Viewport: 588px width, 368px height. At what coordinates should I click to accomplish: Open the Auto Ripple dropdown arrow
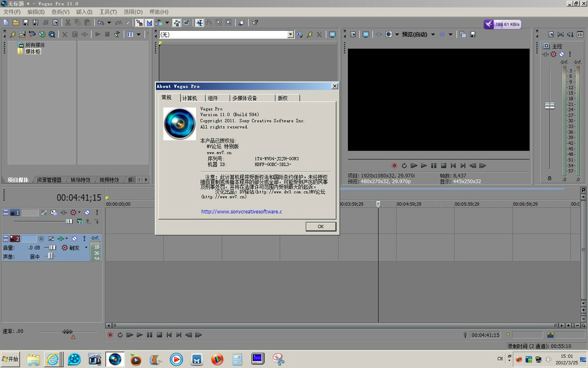(x=167, y=23)
